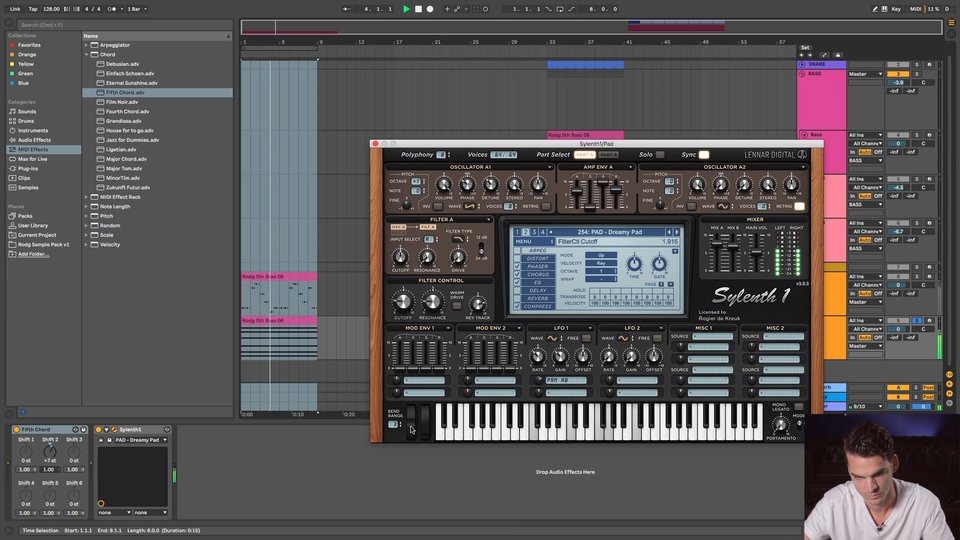Open Sylenth1 MENU dropdown
The image size is (960, 540).
click(x=533, y=242)
